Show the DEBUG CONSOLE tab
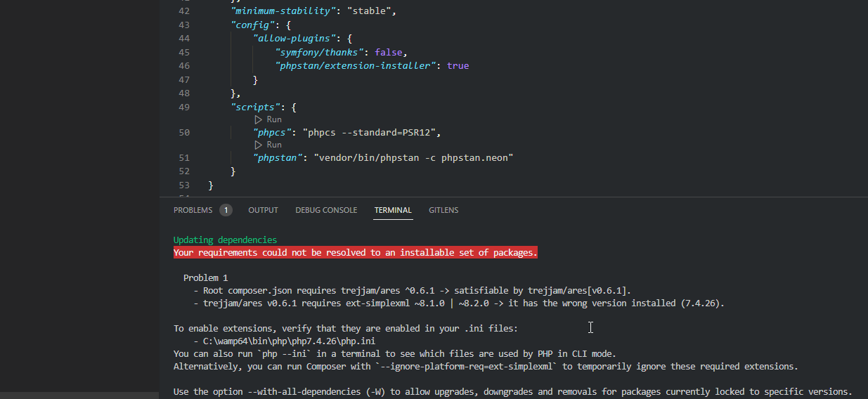The width and height of the screenshot is (868, 399). [326, 210]
